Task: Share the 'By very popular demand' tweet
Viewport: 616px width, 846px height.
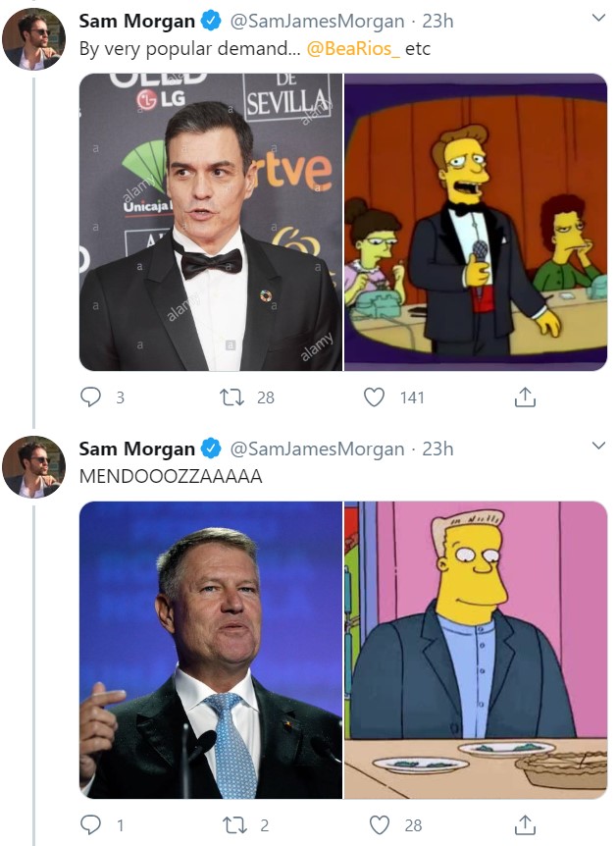Action: click(x=525, y=397)
